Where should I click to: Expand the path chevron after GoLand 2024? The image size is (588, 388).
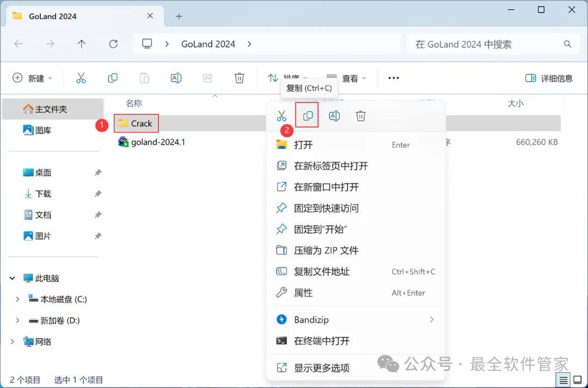click(249, 44)
